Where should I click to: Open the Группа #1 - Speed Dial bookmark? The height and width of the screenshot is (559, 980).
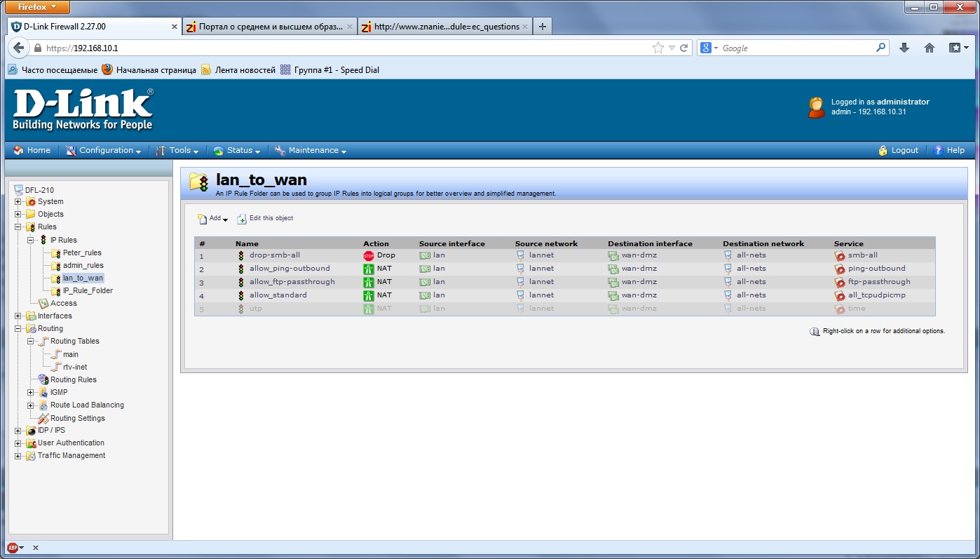(x=329, y=70)
